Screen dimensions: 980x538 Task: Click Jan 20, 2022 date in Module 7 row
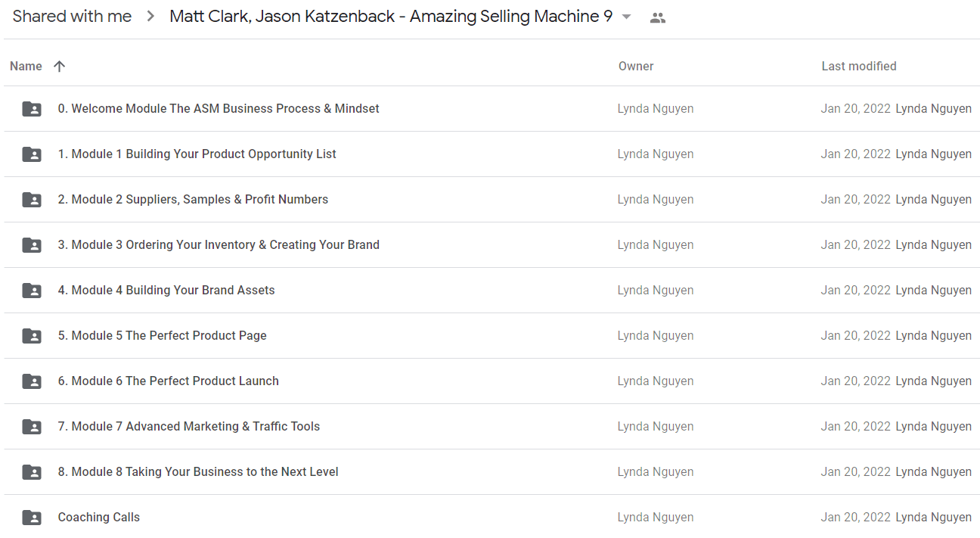click(856, 427)
